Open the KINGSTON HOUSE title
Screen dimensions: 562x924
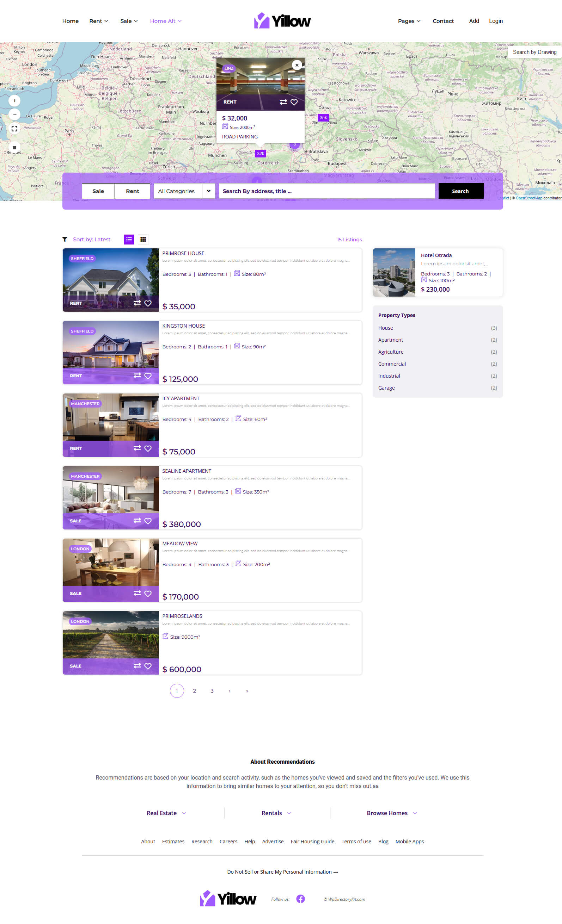184,326
